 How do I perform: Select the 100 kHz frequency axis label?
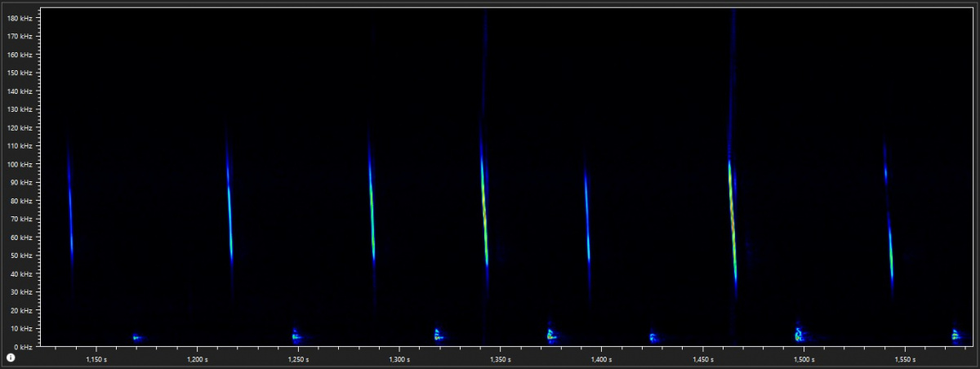(x=19, y=164)
